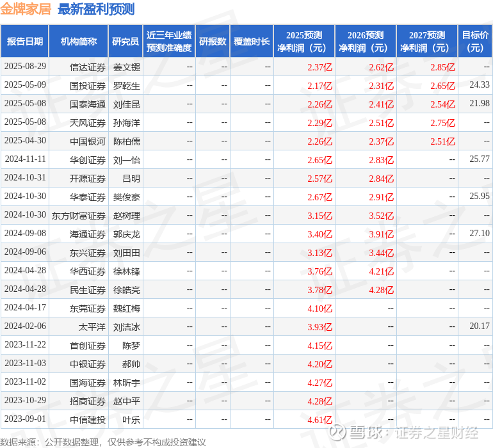Select analyst name 吕明
Viewport: 493px width, 448px height.
tap(131, 179)
